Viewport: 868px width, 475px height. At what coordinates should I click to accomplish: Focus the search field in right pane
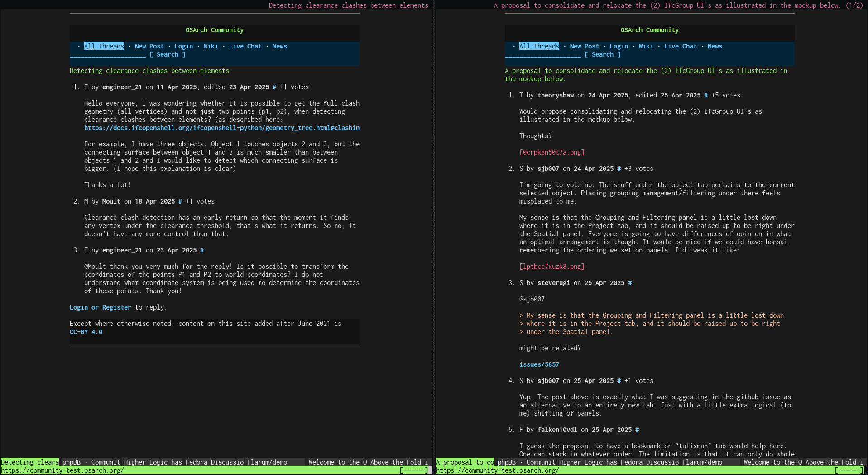click(x=543, y=54)
